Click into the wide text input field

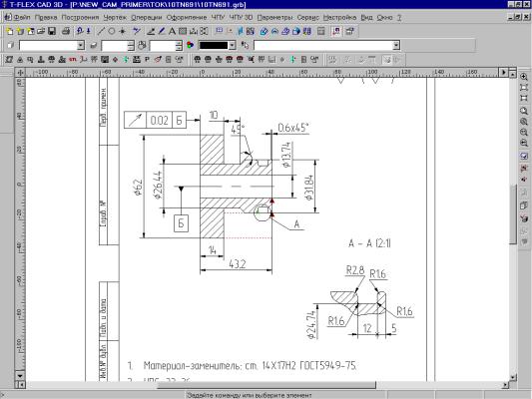323,45
